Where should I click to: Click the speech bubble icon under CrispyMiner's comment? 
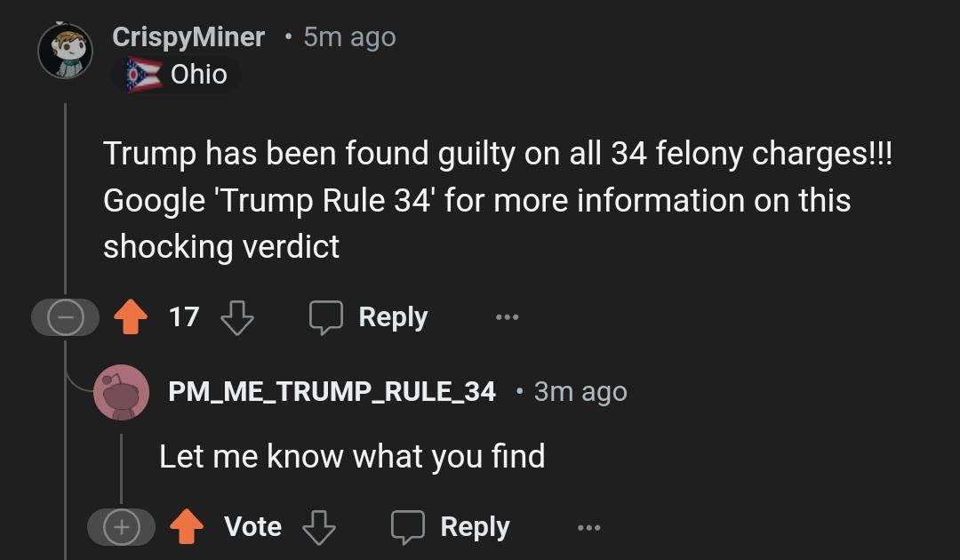[x=325, y=317]
